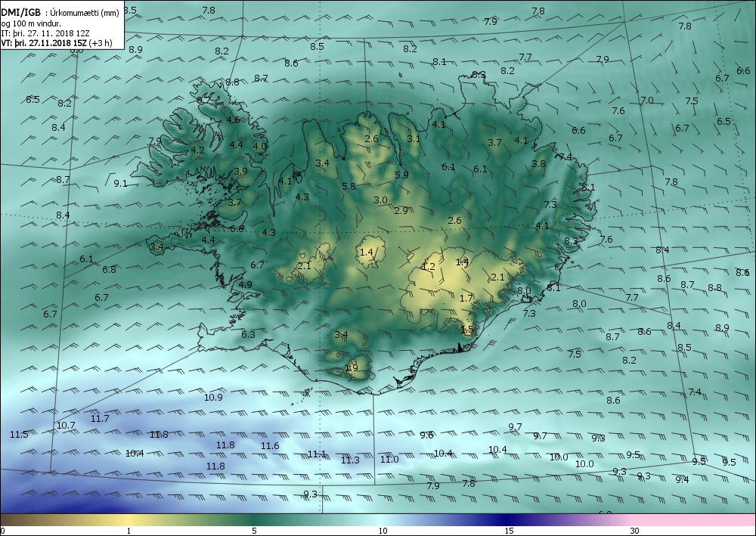Click the "1" label under the color scale
Viewport: 756px width, 536px height.
pyautogui.click(x=129, y=531)
